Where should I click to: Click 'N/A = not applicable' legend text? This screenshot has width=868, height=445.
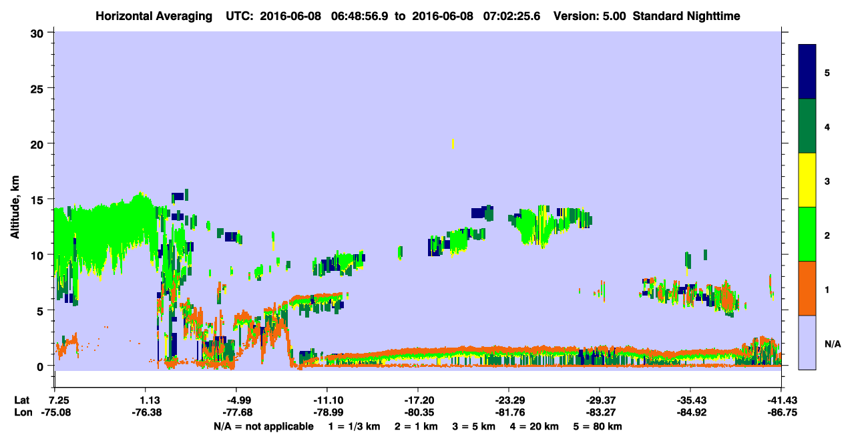point(263,426)
